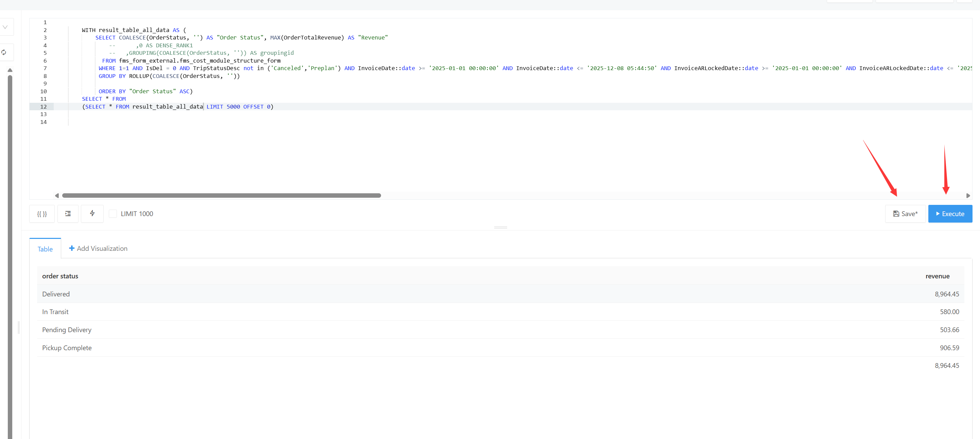Click the play icon inside Execute button
980x439 pixels.
pyautogui.click(x=938, y=214)
